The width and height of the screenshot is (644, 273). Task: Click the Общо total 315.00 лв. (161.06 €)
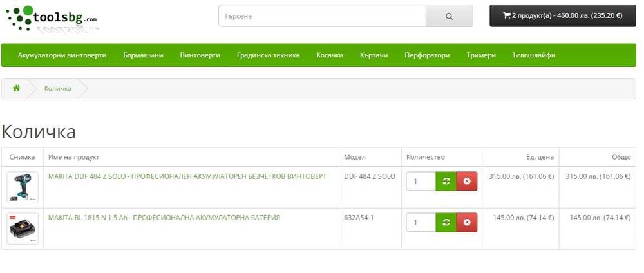click(x=598, y=176)
